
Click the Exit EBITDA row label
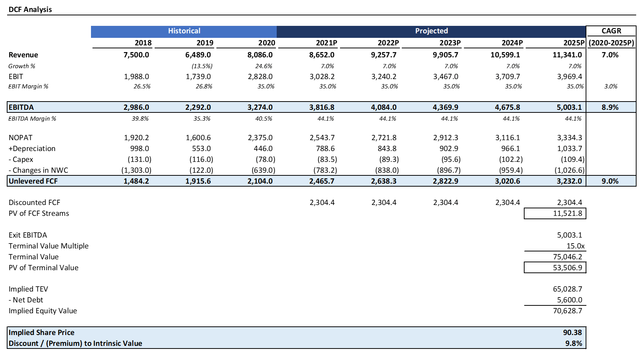coord(28,235)
